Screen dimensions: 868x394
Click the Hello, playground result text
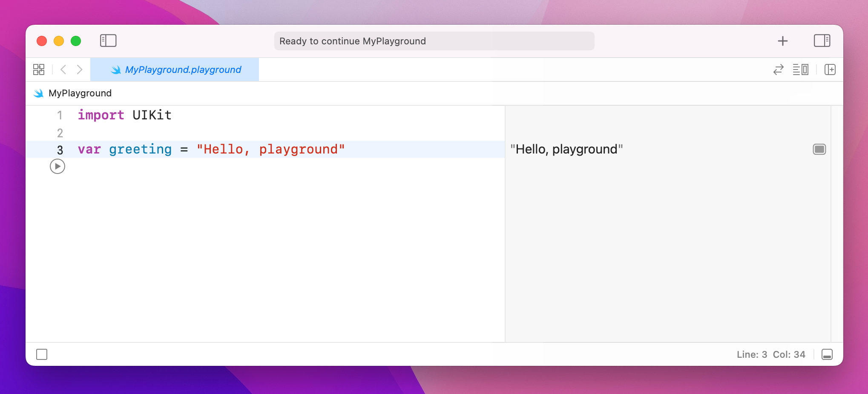pyautogui.click(x=566, y=149)
